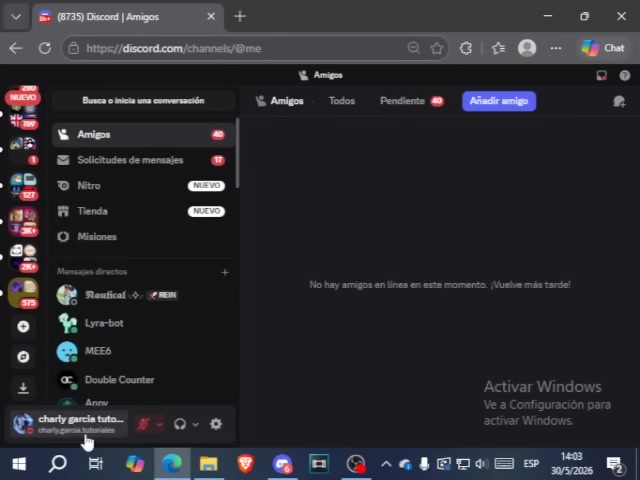The height and width of the screenshot is (480, 640).
Task: Toggle the microphone mute icon
Action: click(142, 424)
